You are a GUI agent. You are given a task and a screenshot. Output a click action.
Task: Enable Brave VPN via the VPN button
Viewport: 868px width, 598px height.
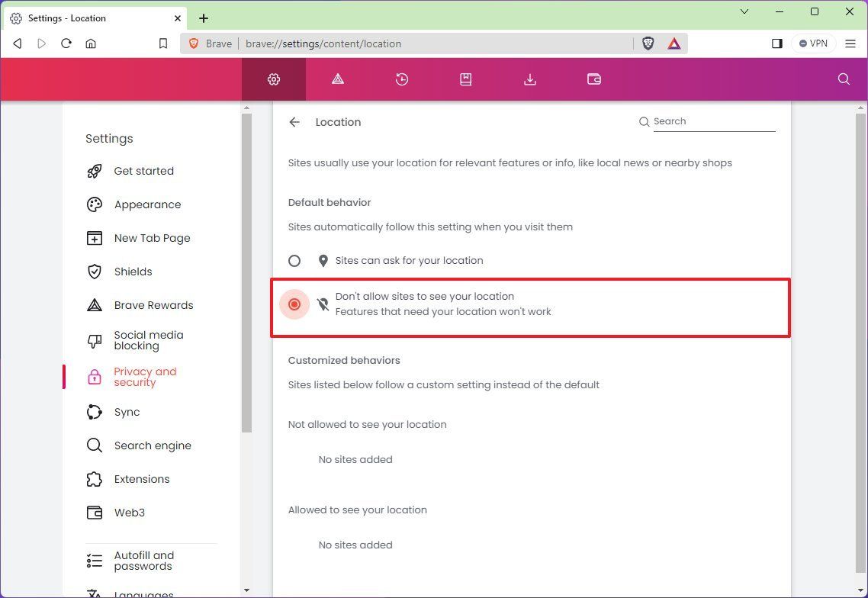(813, 43)
